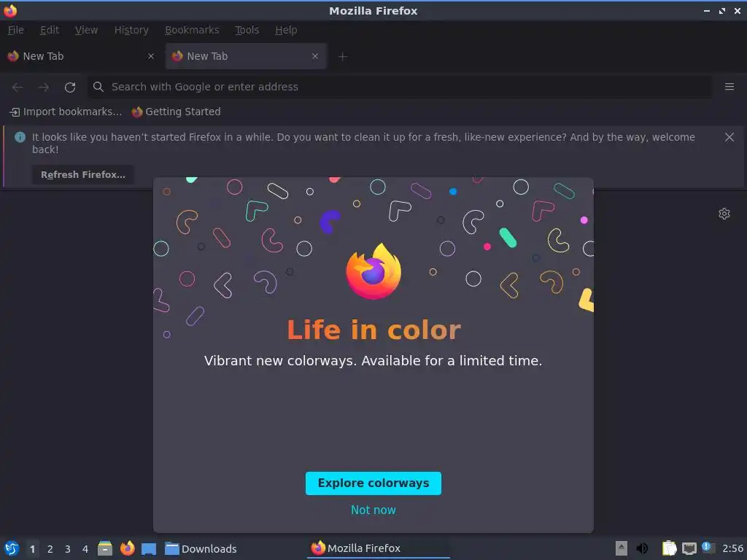747x560 pixels.
Task: Select Mozilla Firefox taskbar entry
Action: (379, 548)
